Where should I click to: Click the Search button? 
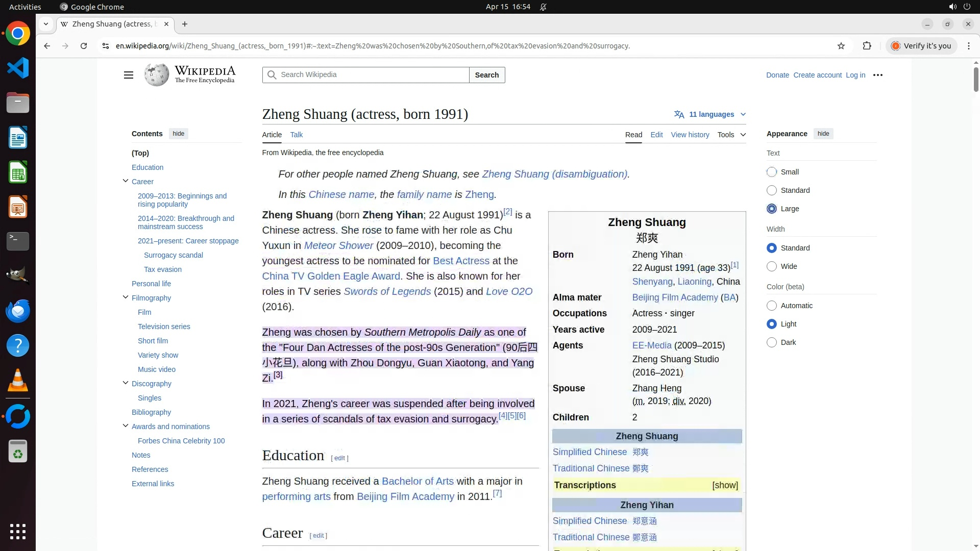click(x=486, y=75)
